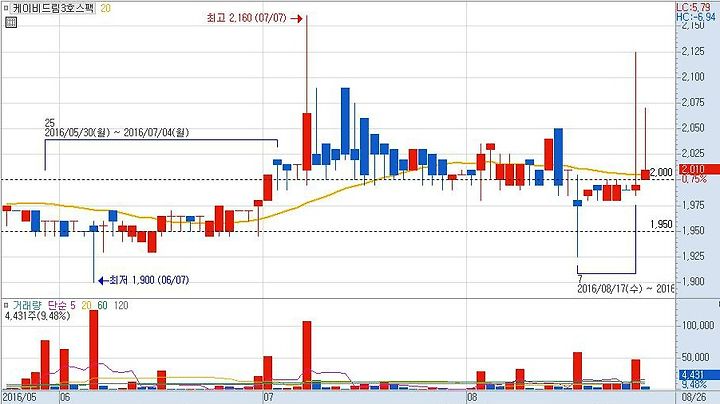This screenshot has height=404, width=720.
Task: Click the 120 volume average label
Action: click(x=121, y=305)
